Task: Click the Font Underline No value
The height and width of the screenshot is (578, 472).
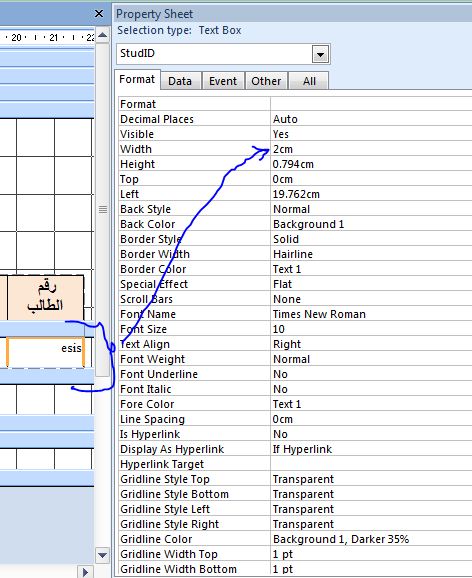Action: point(371,374)
